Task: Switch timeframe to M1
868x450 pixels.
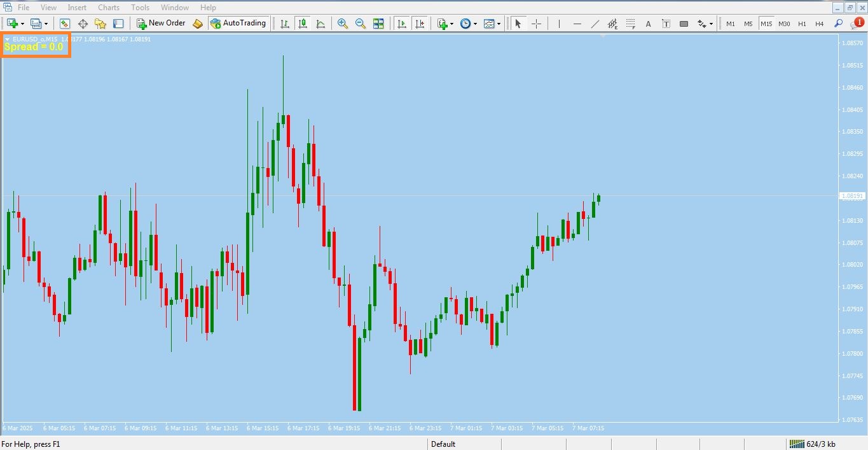Action: [731, 24]
